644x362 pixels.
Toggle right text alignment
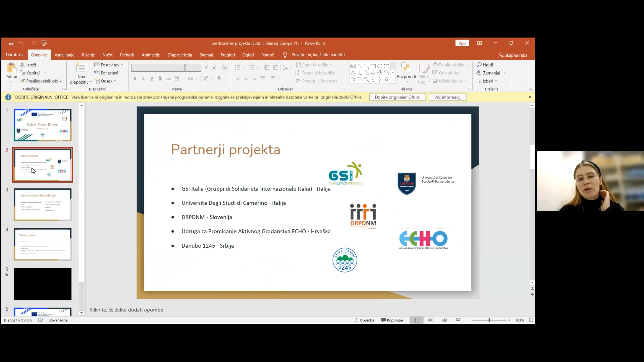254,78
